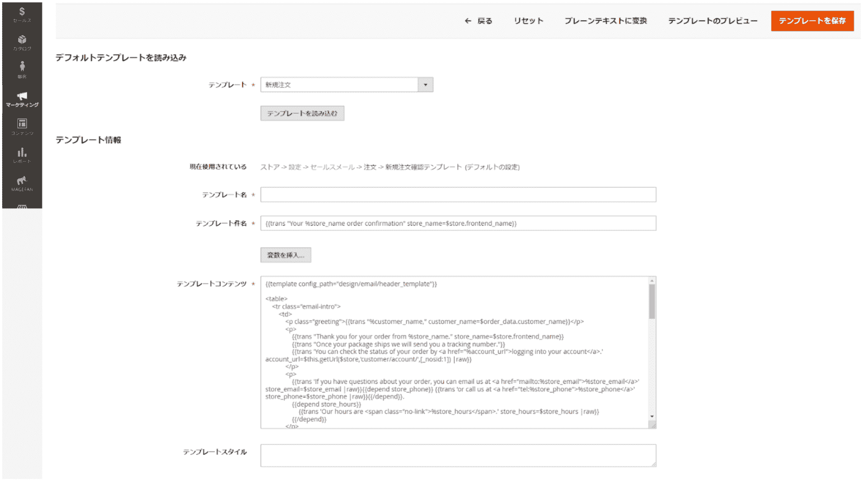
Task: Select the マーケティング megaphone icon
Action: [22, 98]
